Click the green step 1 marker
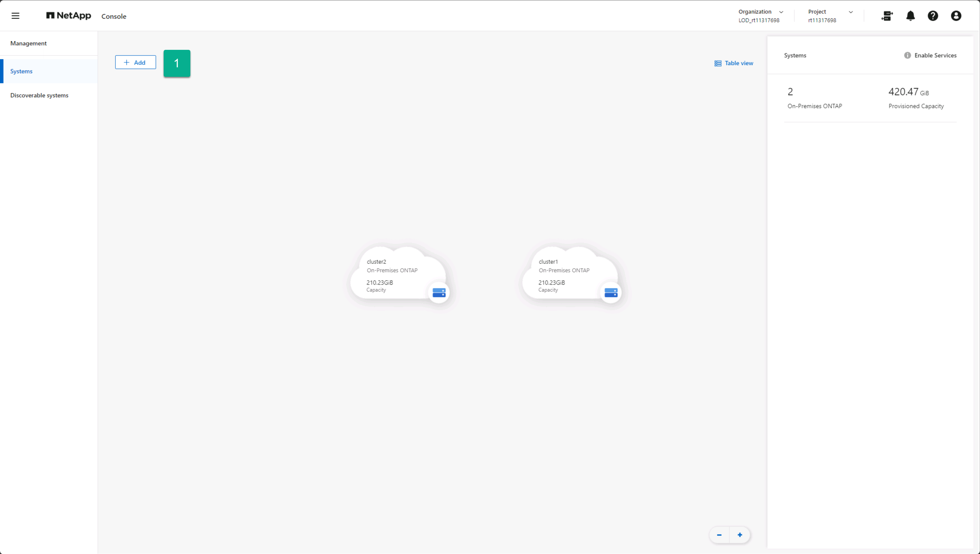980x554 pixels. click(x=177, y=63)
